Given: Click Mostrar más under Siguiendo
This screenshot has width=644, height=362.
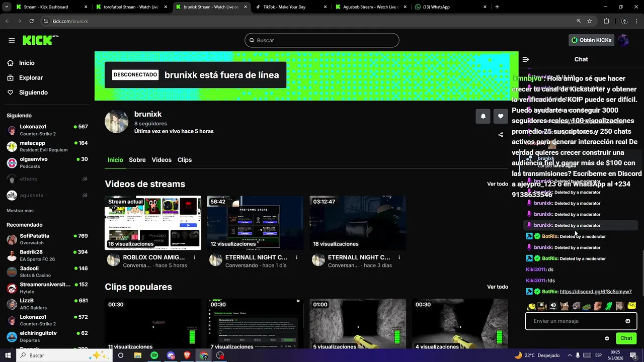Looking at the screenshot, I should pyautogui.click(x=20, y=211).
